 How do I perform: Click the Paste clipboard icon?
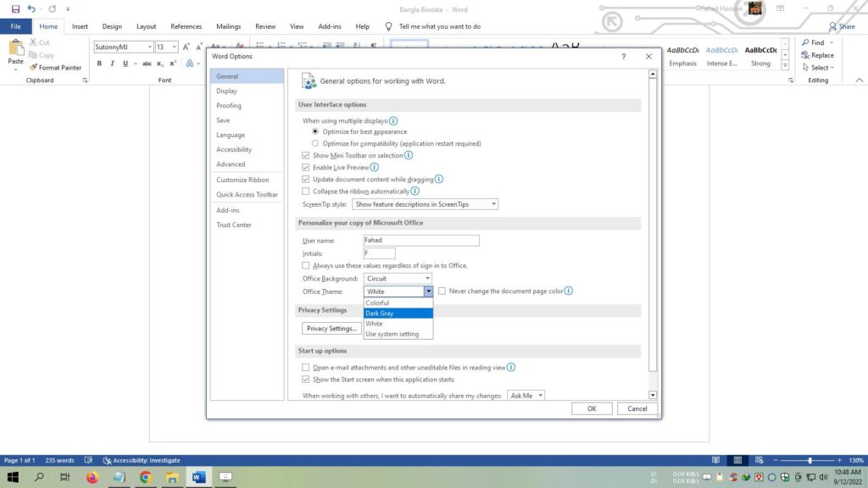(x=15, y=47)
